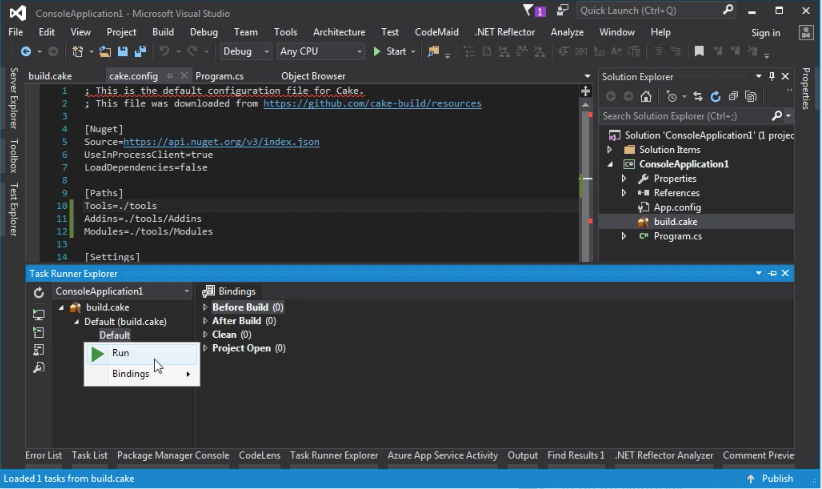Image resolution: width=822 pixels, height=489 pixels.
Task: Open the Start button dropdown arrow
Action: [x=413, y=51]
